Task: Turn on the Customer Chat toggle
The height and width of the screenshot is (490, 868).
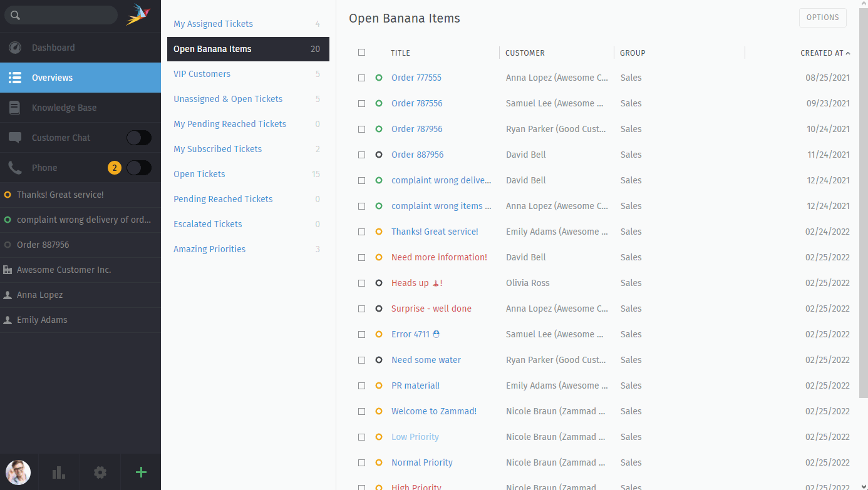Action: tap(139, 137)
